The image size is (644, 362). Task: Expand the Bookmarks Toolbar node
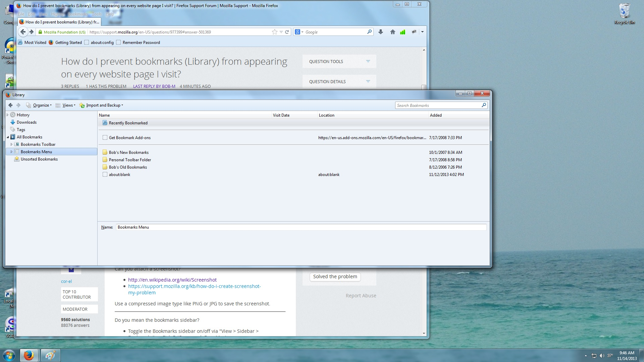tap(11, 144)
